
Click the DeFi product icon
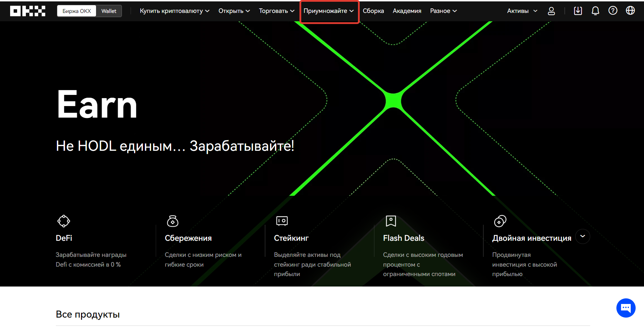click(64, 221)
